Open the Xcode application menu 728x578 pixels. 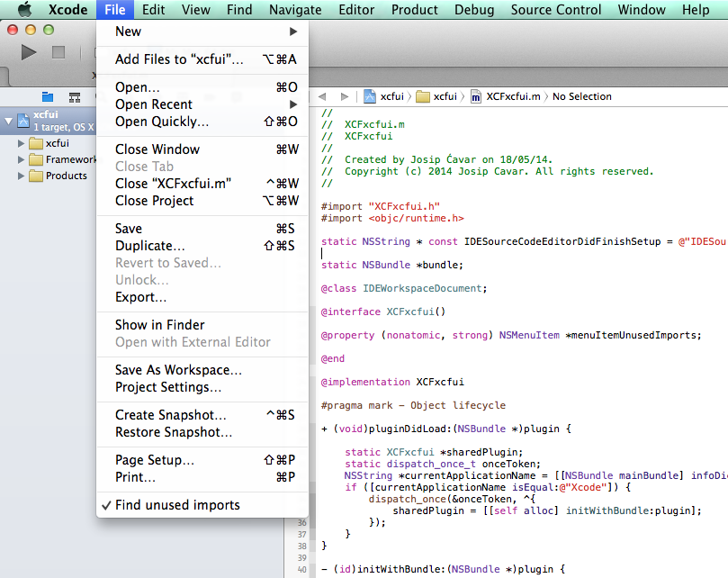[x=67, y=9]
